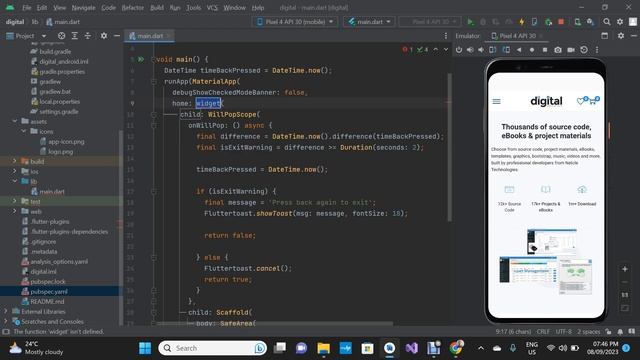Set emulator zoom to 1:1

click(624, 295)
